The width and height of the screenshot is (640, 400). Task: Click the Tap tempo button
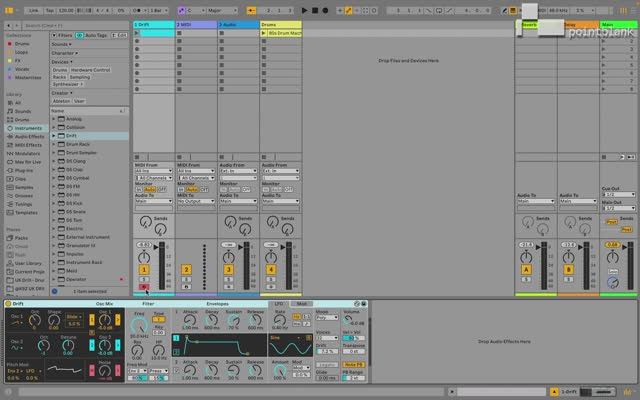(x=50, y=10)
